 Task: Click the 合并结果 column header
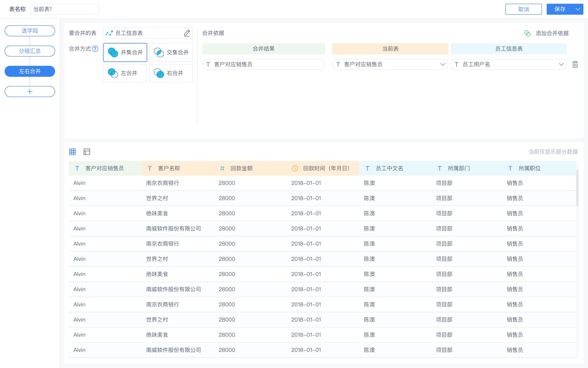(264, 49)
